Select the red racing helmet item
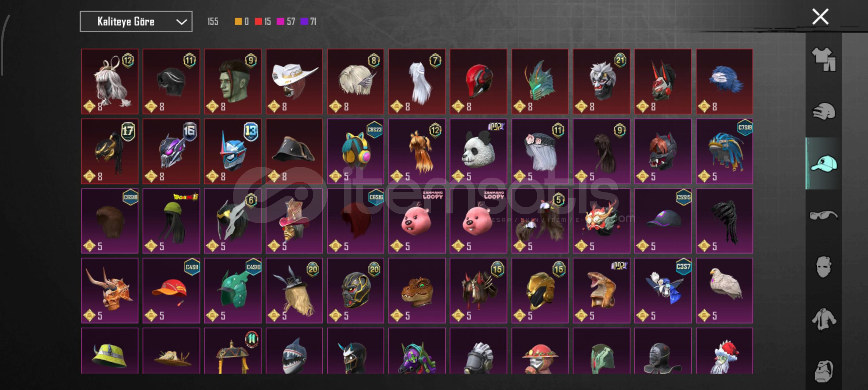Image resolution: width=868 pixels, height=390 pixels. (x=478, y=82)
